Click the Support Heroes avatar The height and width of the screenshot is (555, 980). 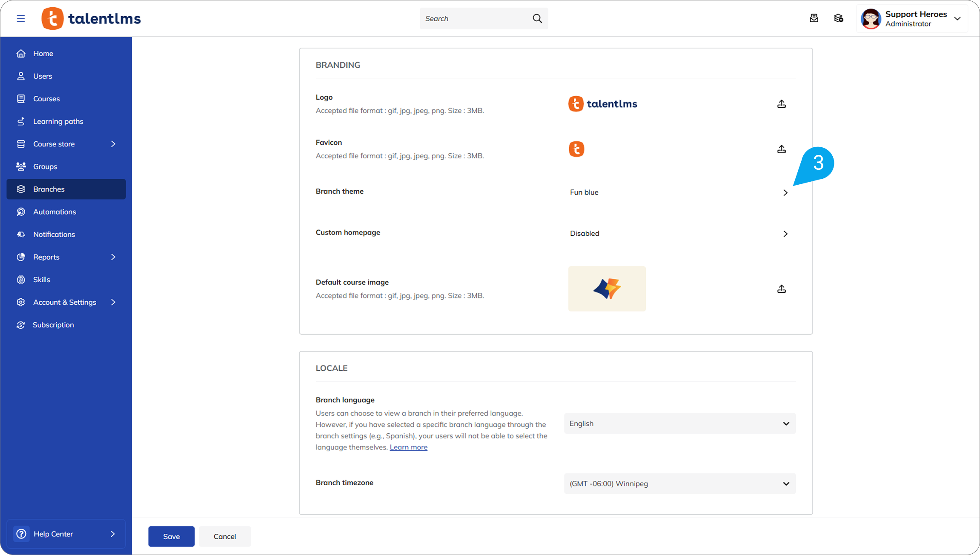(x=871, y=19)
